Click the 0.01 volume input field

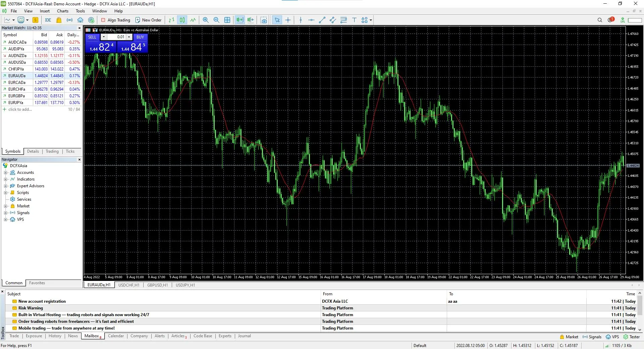tap(116, 37)
